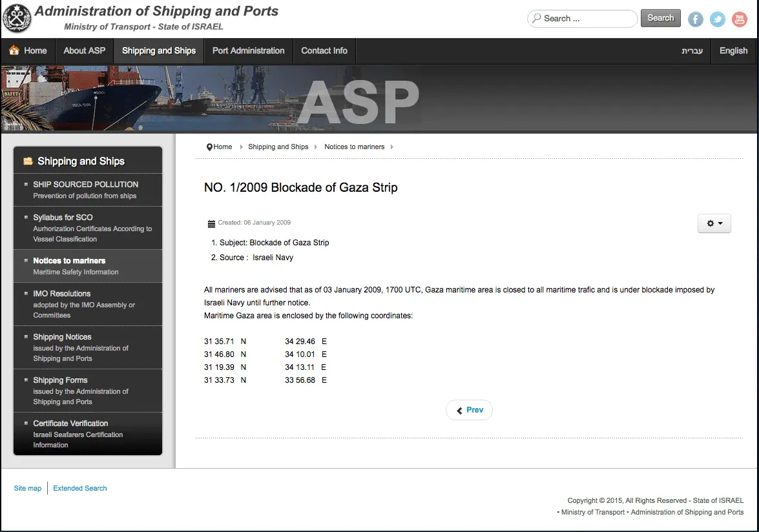759x532 pixels.
Task: Click the home icon in navigation bar
Action: coord(14,50)
